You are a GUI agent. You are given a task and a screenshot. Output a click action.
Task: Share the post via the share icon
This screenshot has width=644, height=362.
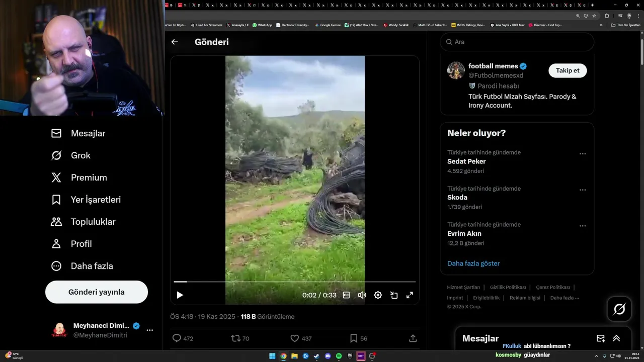(413, 338)
